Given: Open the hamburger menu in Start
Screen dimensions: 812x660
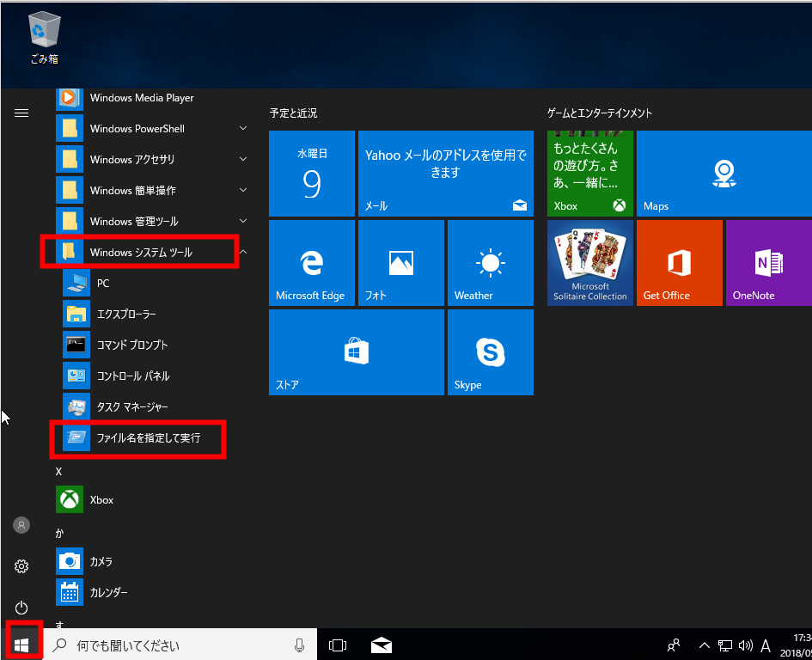Looking at the screenshot, I should (x=21, y=113).
